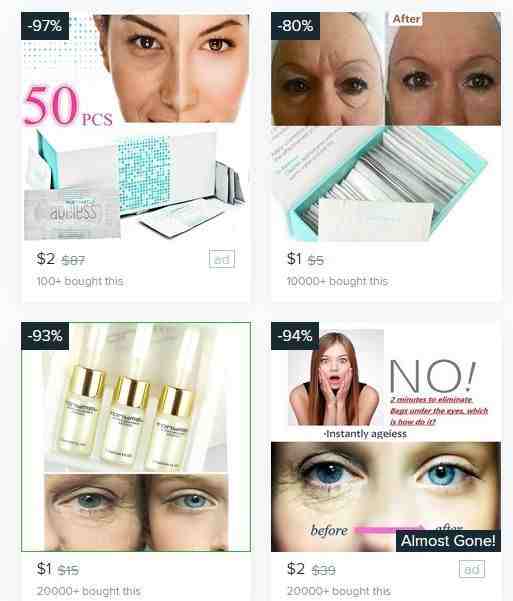Select the $1 $15 price text

coord(58,569)
